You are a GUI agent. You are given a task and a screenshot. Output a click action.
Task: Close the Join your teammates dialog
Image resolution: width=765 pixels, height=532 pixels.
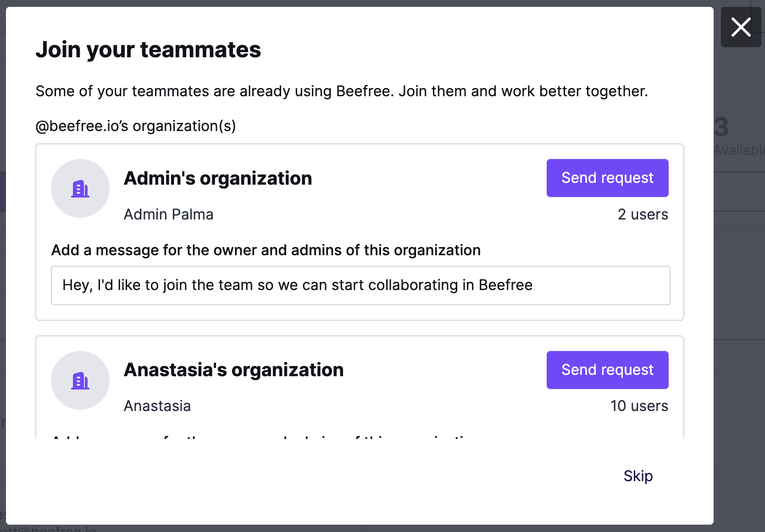(x=741, y=27)
